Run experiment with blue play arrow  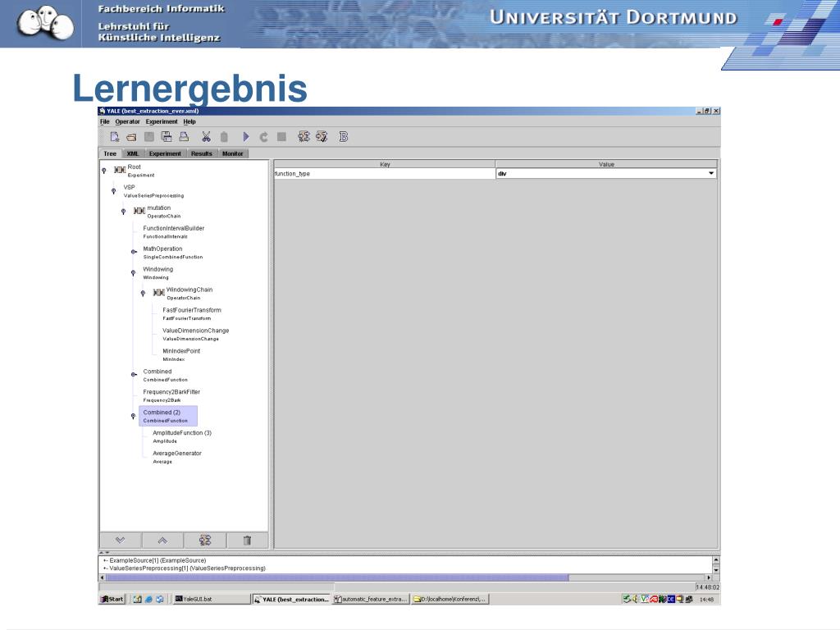246,137
